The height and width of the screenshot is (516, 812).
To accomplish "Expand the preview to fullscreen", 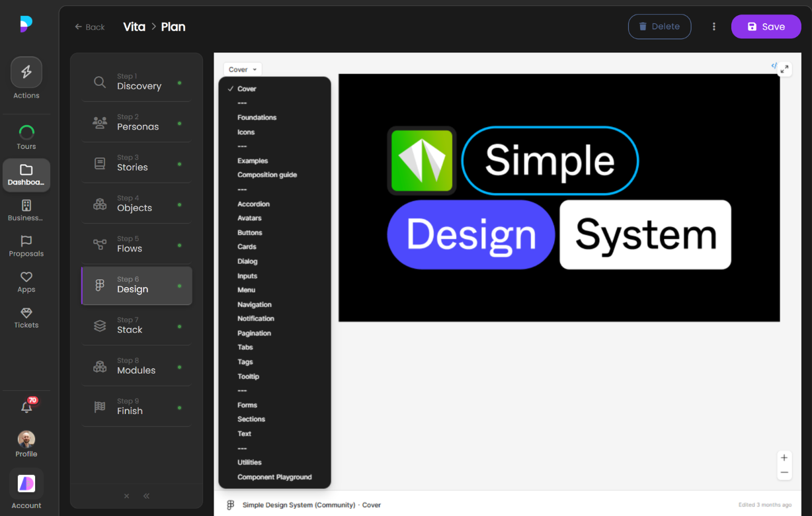I will pos(784,68).
